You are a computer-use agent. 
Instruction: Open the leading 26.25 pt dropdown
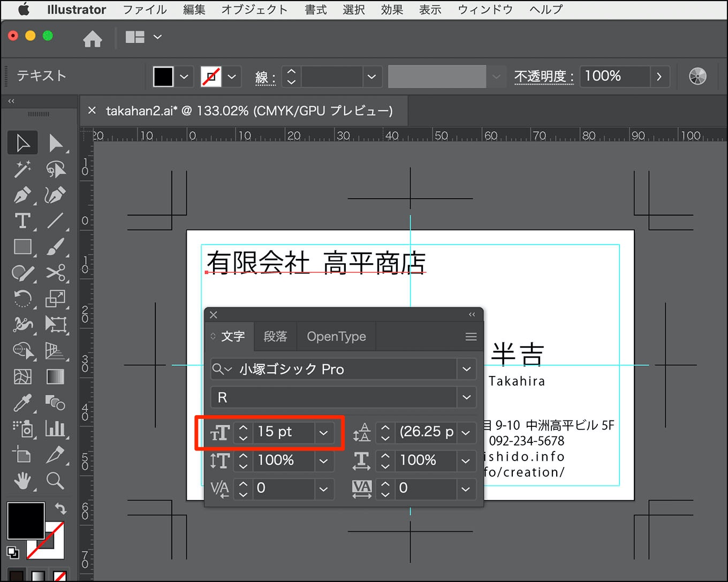tap(466, 432)
